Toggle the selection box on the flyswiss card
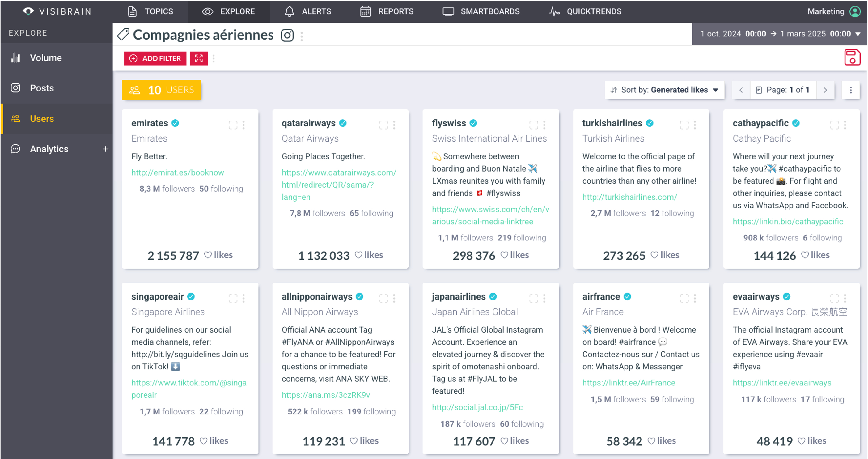Screen dimensions: 868x459 (x=534, y=125)
